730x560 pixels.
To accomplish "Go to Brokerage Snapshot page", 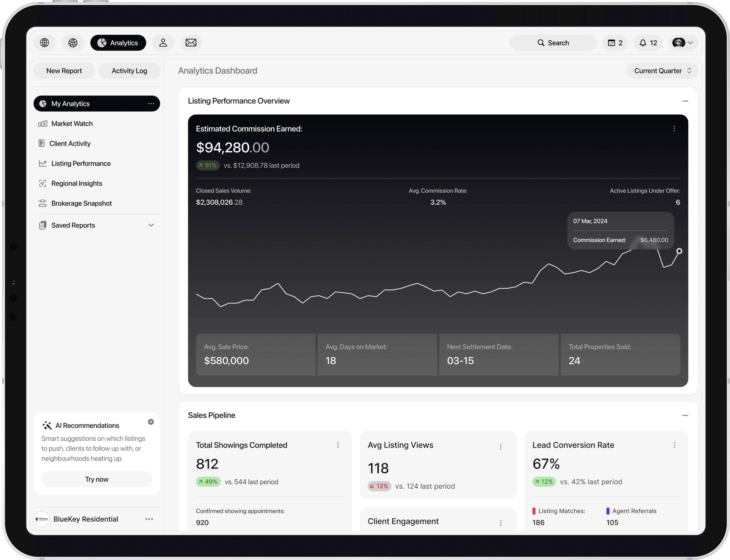I will click(81, 203).
